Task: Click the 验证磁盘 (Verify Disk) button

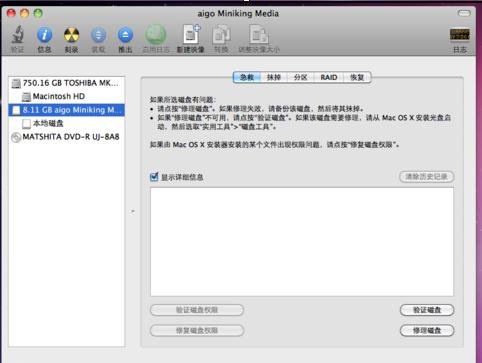Action: [427, 310]
